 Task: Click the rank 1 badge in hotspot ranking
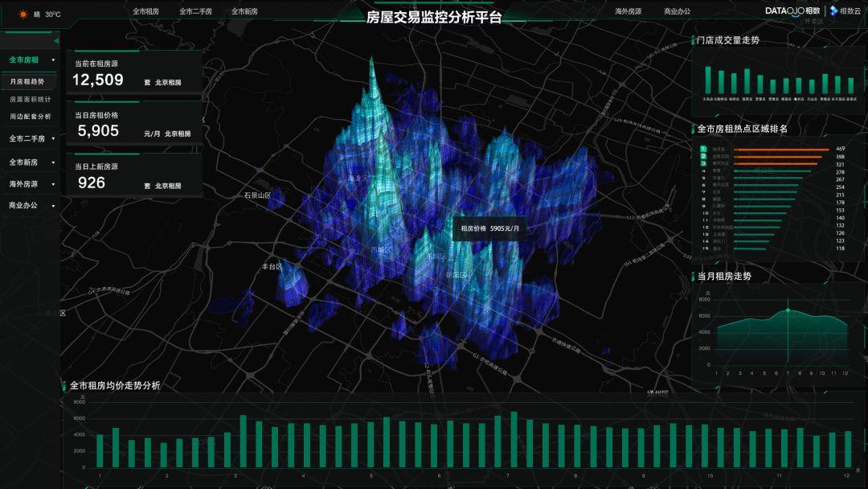pos(703,149)
